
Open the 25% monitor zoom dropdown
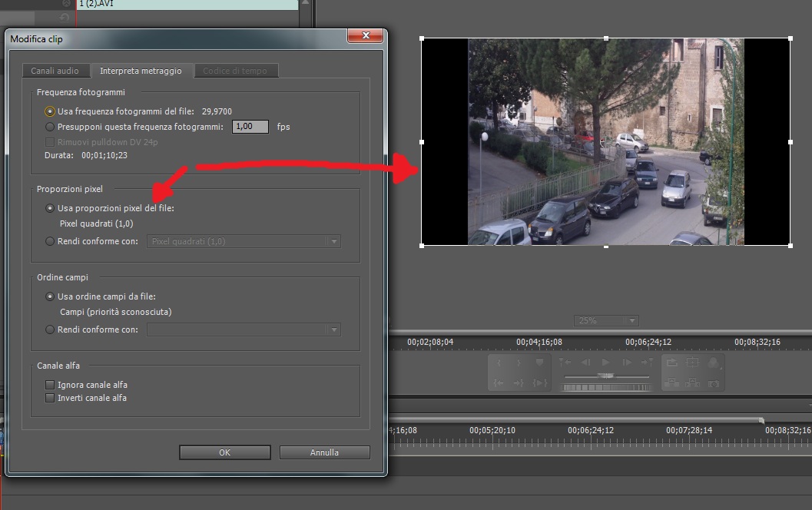606,320
